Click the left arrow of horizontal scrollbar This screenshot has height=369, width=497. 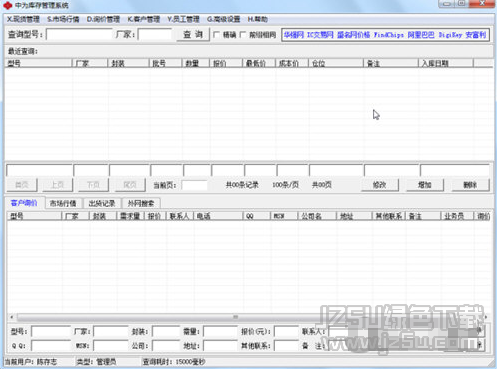[12, 317]
